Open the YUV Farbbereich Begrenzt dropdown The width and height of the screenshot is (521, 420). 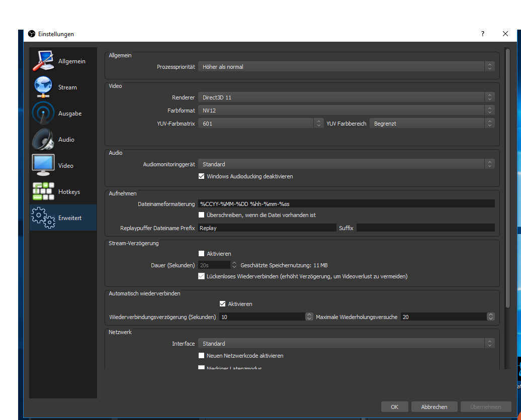(432, 124)
